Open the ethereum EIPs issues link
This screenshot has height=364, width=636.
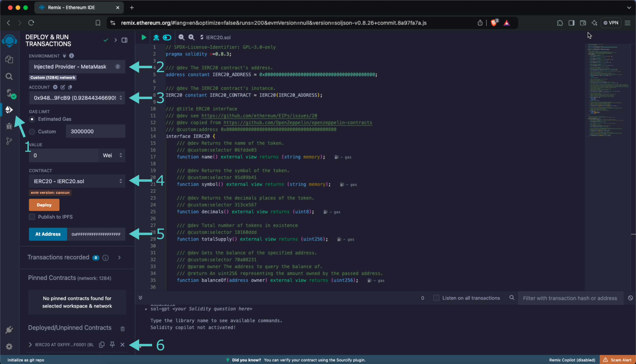(x=259, y=116)
